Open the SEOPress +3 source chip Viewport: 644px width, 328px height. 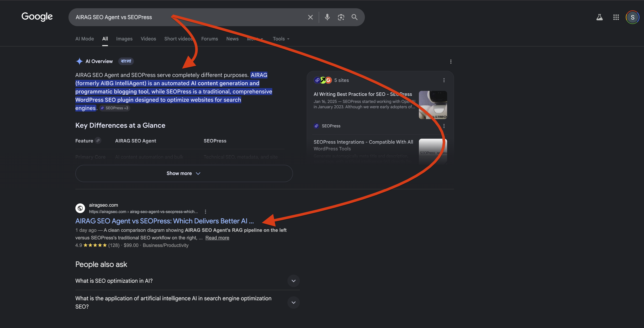tap(115, 108)
